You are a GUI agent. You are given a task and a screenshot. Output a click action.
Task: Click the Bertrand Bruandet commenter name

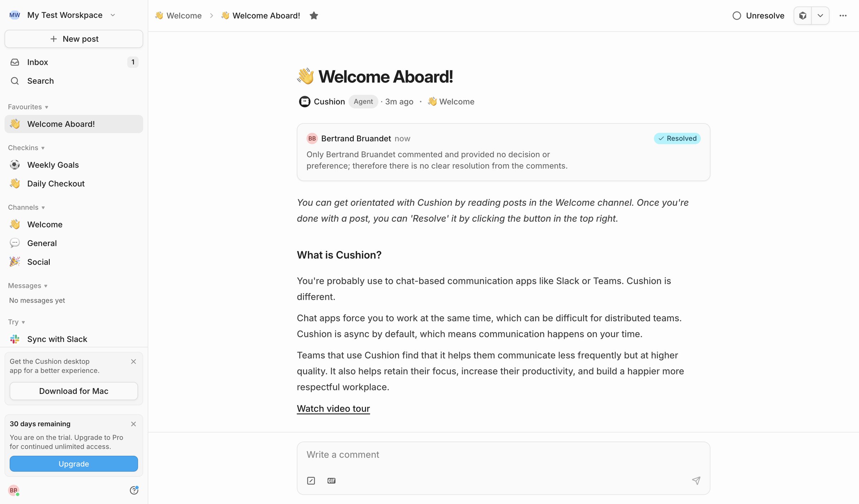pyautogui.click(x=356, y=138)
